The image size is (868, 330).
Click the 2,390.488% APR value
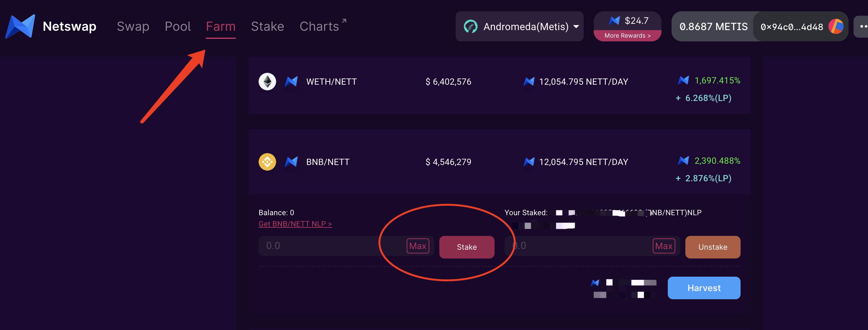tap(717, 161)
